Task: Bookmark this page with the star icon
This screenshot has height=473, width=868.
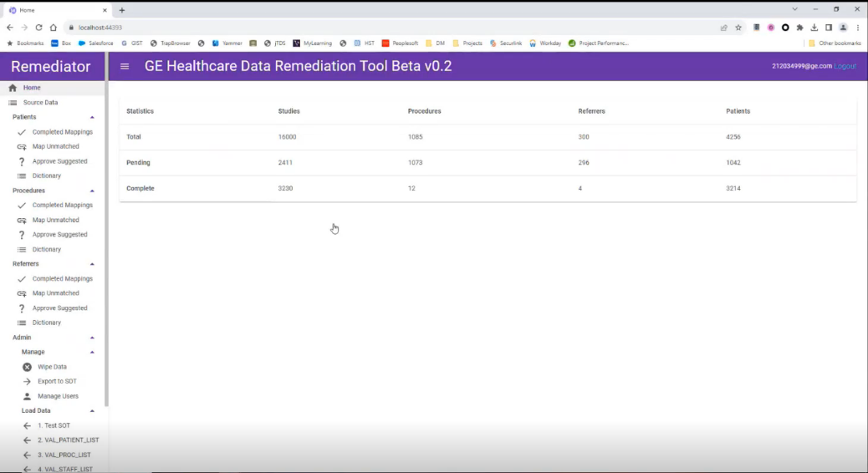Action: click(738, 28)
